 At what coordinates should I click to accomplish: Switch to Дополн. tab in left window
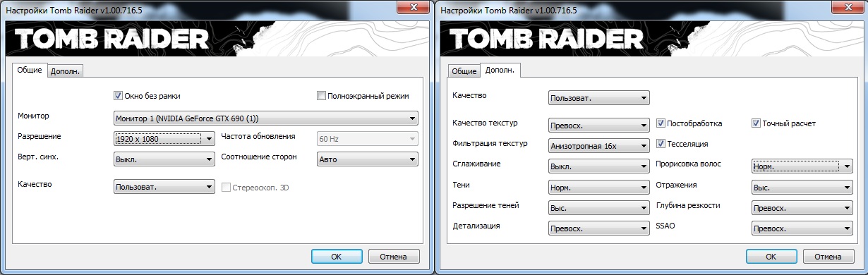click(x=66, y=71)
